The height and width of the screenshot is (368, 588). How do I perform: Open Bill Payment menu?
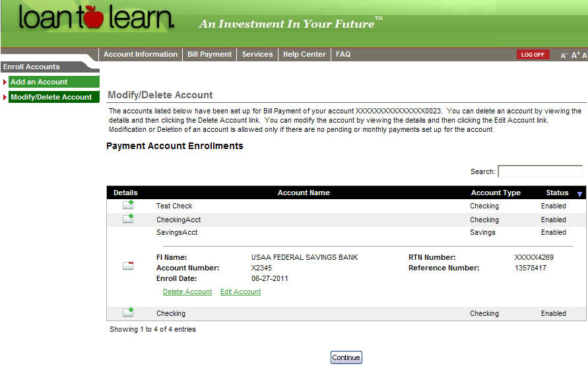[x=209, y=54]
